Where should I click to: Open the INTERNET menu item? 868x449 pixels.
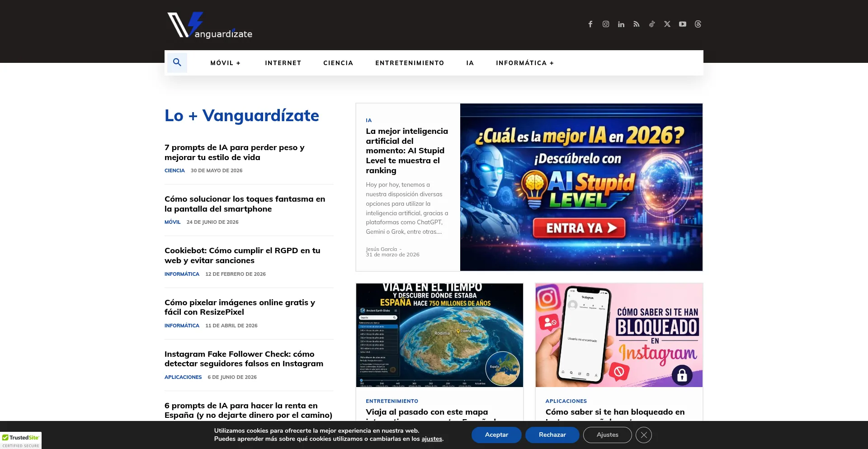[283, 63]
